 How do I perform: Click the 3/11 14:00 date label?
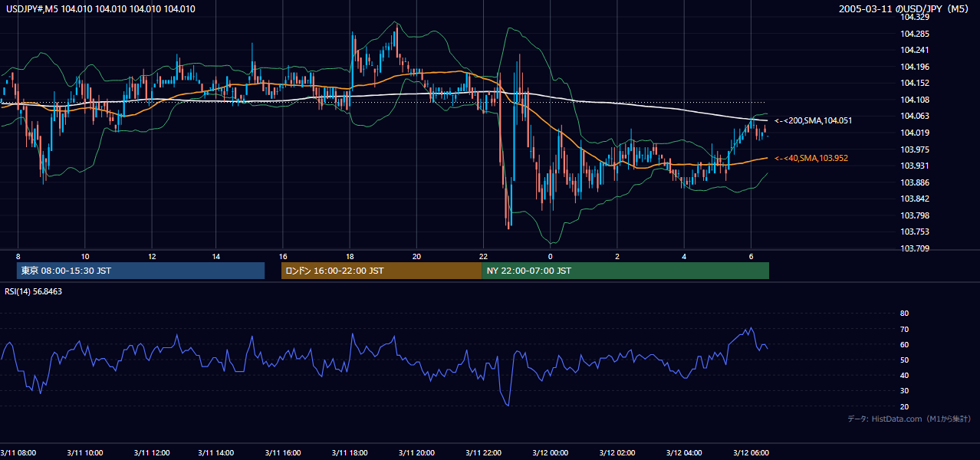tap(215, 452)
